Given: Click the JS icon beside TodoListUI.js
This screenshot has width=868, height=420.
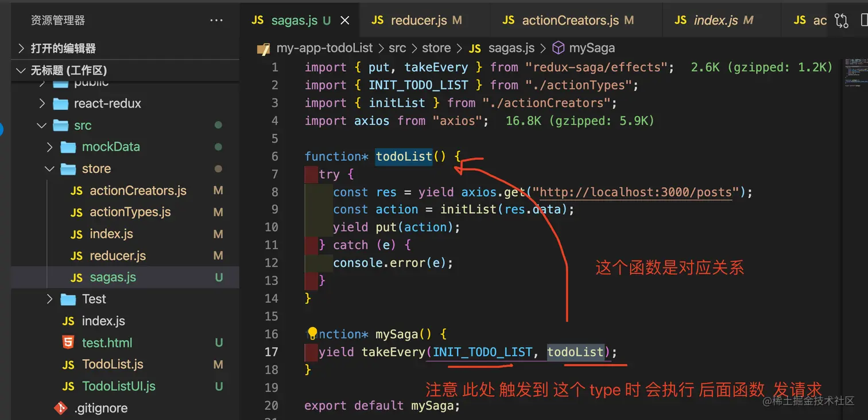Looking at the screenshot, I should pos(68,387).
